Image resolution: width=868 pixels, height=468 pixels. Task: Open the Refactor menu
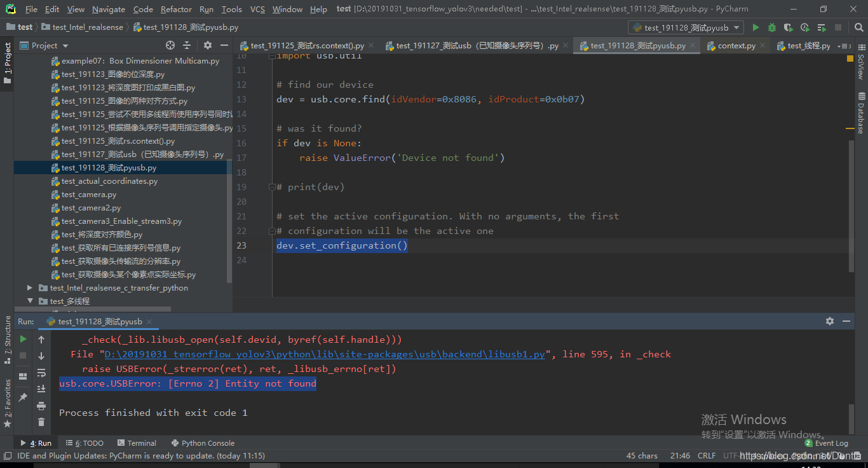pos(176,9)
